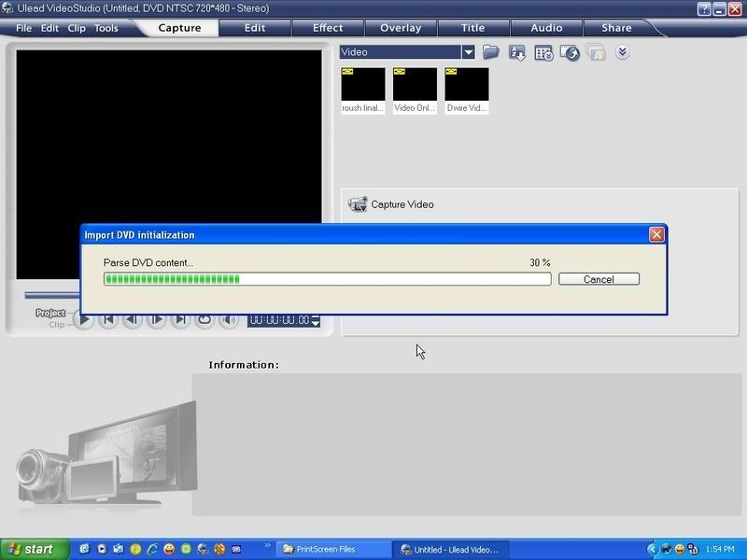Switch to Project playback mode
Image resolution: width=747 pixels, height=560 pixels.
[x=50, y=313]
